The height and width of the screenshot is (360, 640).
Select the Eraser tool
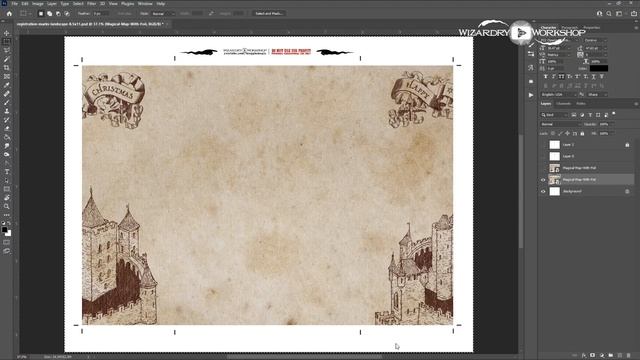(7, 129)
